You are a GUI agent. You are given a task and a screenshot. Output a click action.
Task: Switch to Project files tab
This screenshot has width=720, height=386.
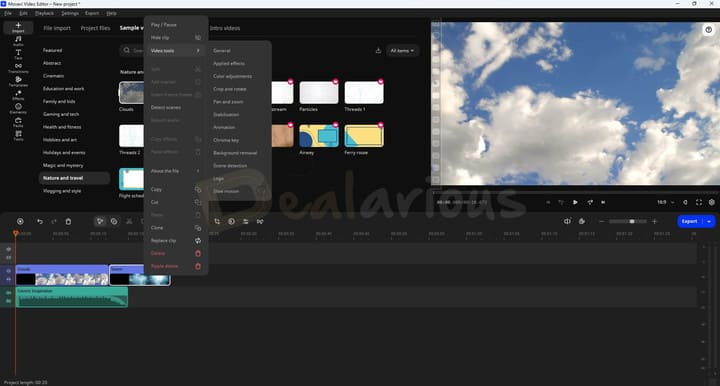[x=96, y=28]
